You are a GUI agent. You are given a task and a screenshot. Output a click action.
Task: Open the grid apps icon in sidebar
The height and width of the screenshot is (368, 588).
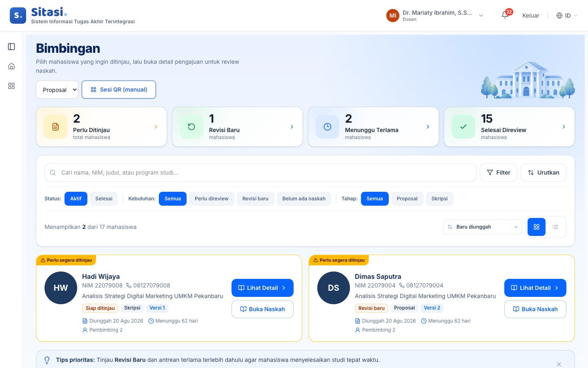11,86
